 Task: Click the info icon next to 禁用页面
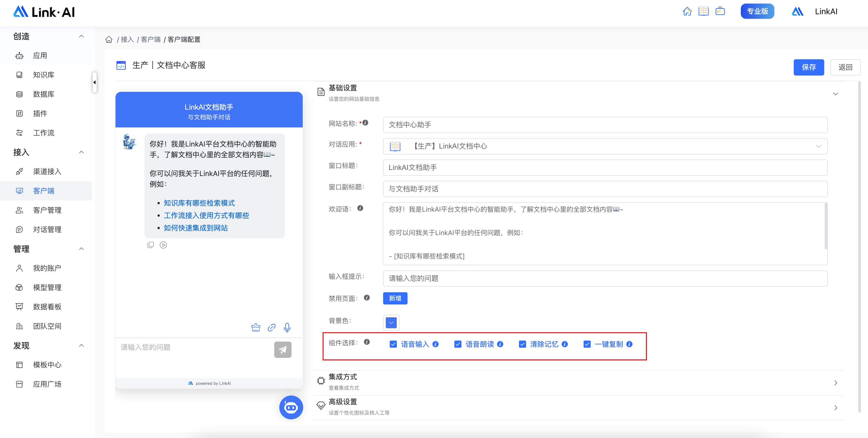point(367,298)
